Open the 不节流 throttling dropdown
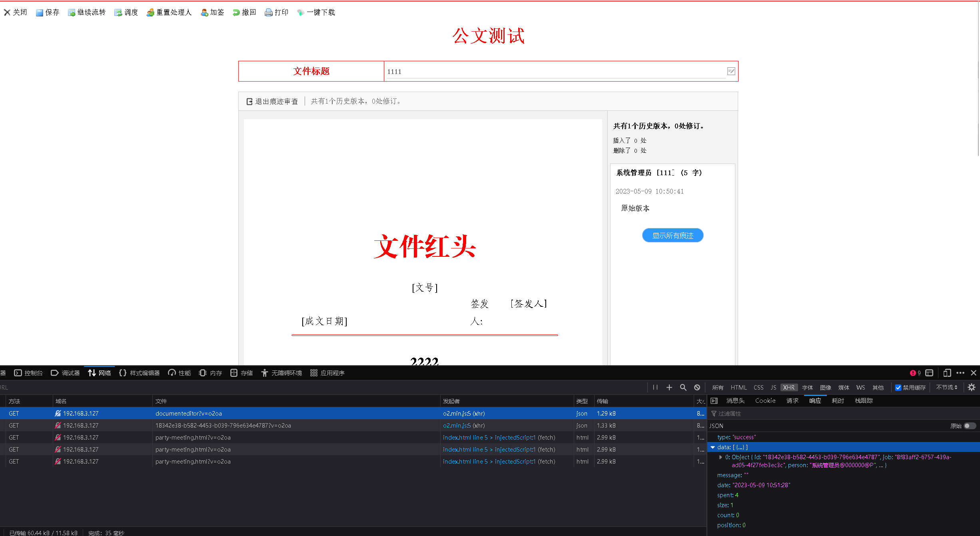 pos(946,387)
